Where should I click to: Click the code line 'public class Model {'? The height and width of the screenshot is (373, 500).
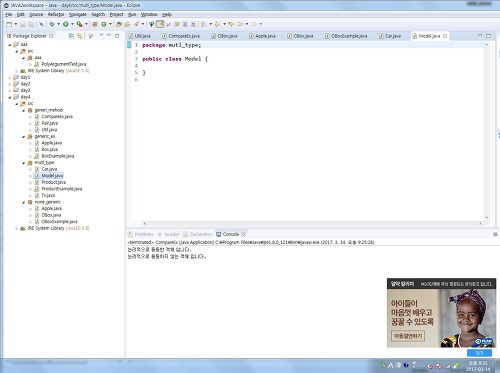click(175, 59)
